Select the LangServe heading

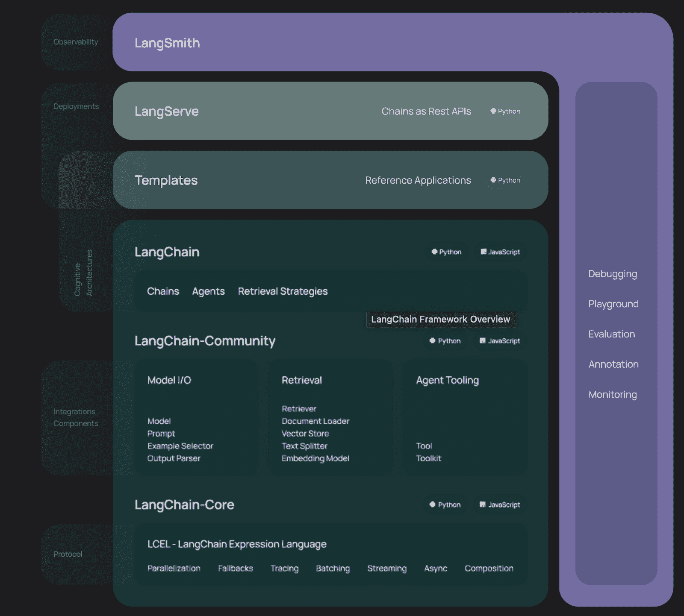pos(167,111)
